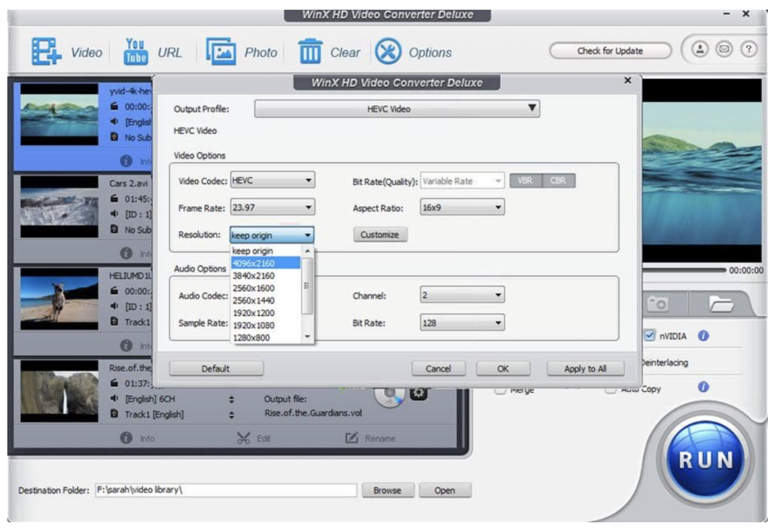The height and width of the screenshot is (532, 780).
Task: Click the snapshot camera icon
Action: [x=658, y=303]
